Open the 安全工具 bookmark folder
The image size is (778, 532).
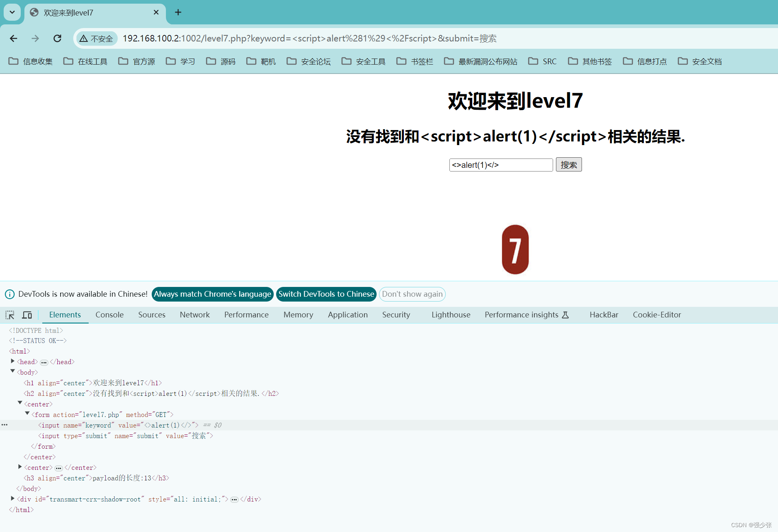pyautogui.click(x=364, y=61)
